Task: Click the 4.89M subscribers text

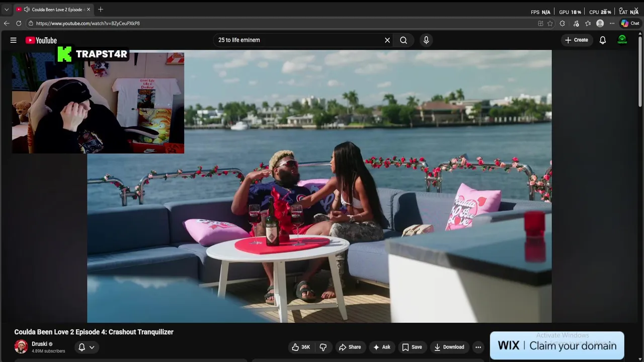Action: point(48,351)
